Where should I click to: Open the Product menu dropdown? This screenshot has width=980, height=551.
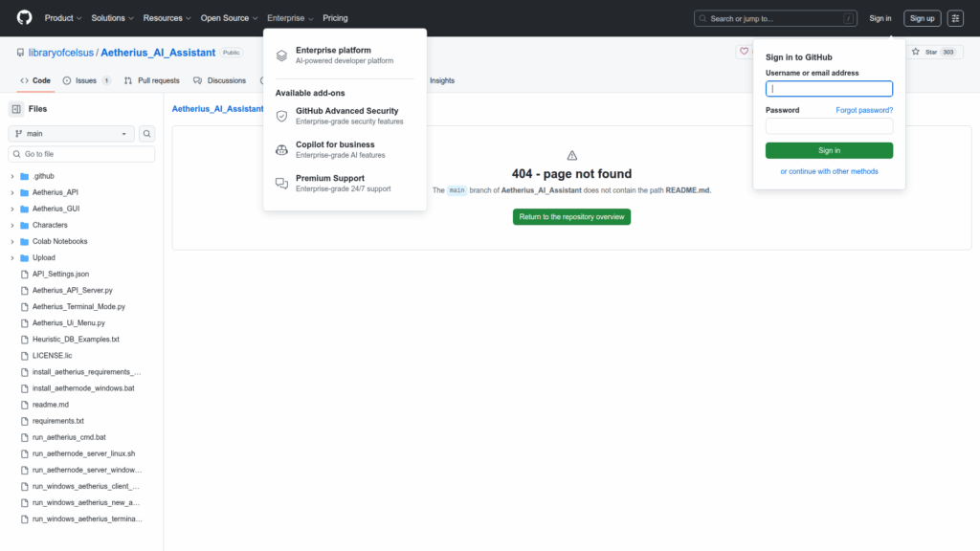(63, 18)
